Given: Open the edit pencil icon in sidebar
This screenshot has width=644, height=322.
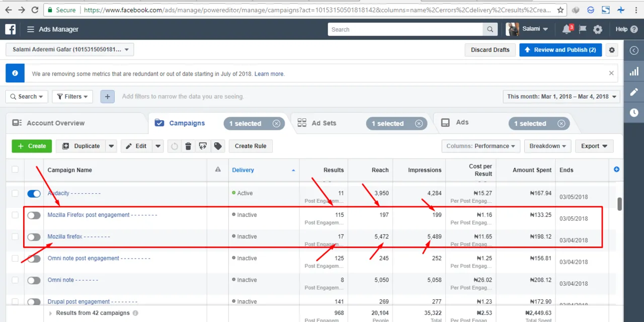Looking at the screenshot, I should (x=634, y=92).
